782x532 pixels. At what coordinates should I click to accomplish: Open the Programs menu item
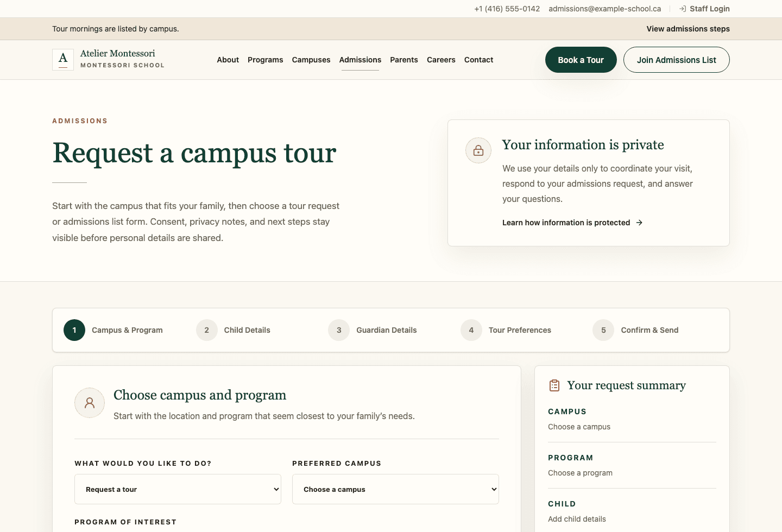[266, 60]
